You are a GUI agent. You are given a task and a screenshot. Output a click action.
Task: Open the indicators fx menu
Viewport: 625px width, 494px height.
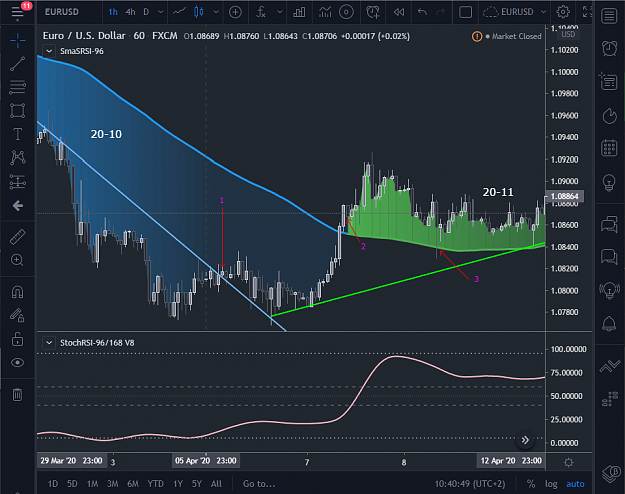click(x=261, y=12)
